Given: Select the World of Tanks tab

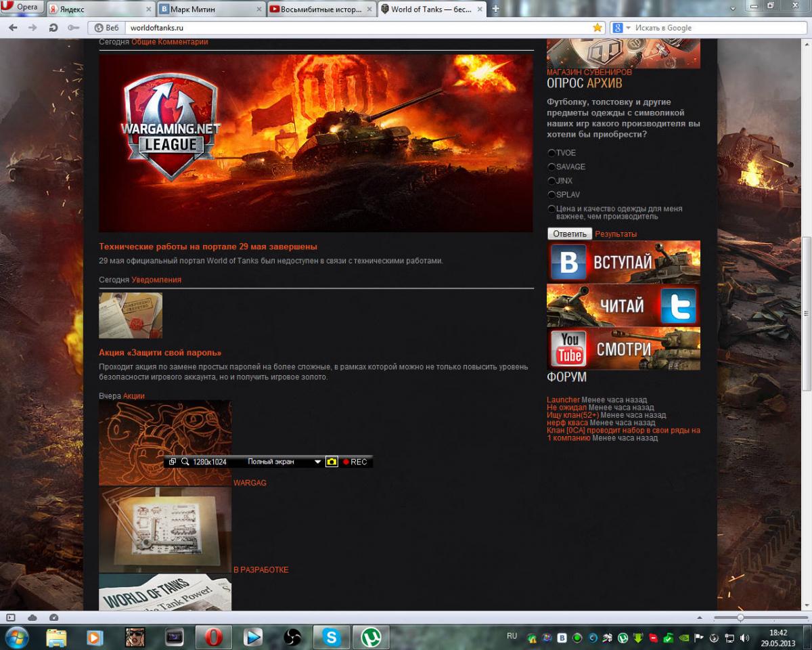Looking at the screenshot, I should 432,9.
